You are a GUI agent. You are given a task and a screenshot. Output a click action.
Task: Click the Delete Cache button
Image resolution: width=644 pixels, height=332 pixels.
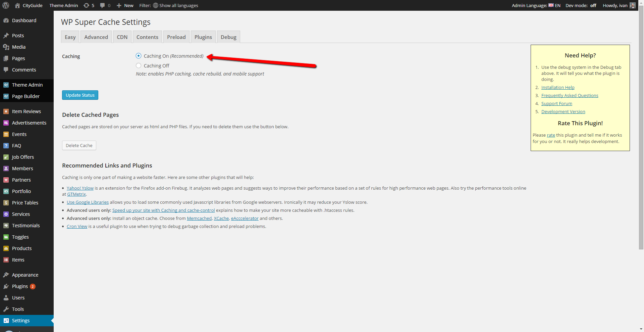(x=79, y=145)
